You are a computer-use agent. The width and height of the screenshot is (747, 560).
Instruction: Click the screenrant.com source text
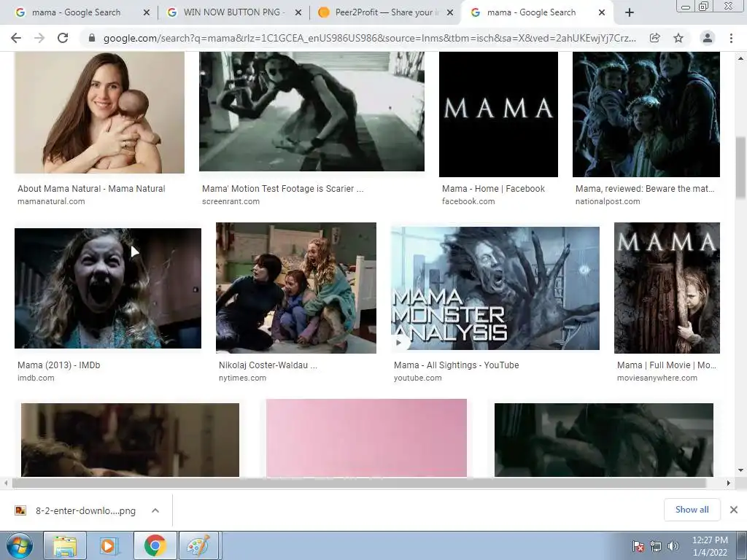[x=231, y=201]
